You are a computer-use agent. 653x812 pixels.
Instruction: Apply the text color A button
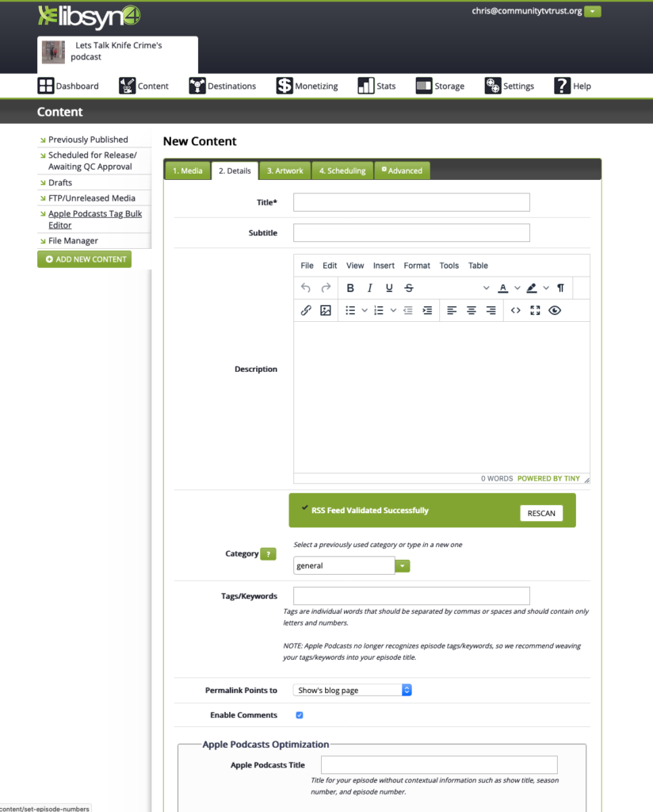(x=503, y=288)
